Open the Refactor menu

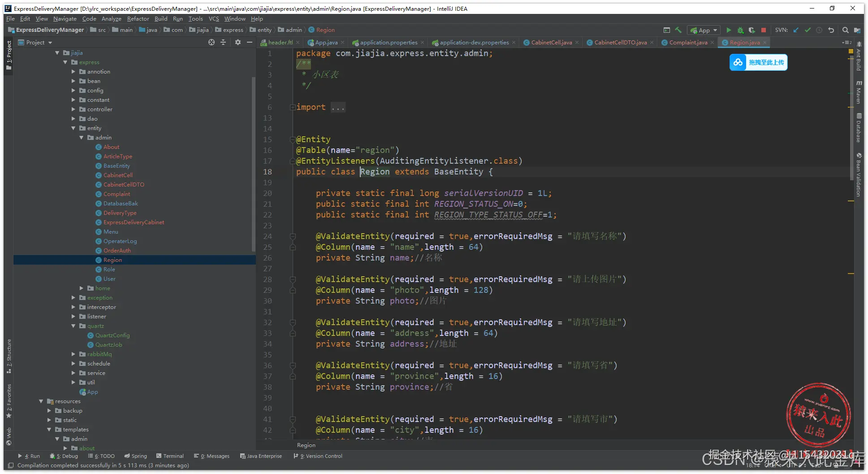(138, 19)
